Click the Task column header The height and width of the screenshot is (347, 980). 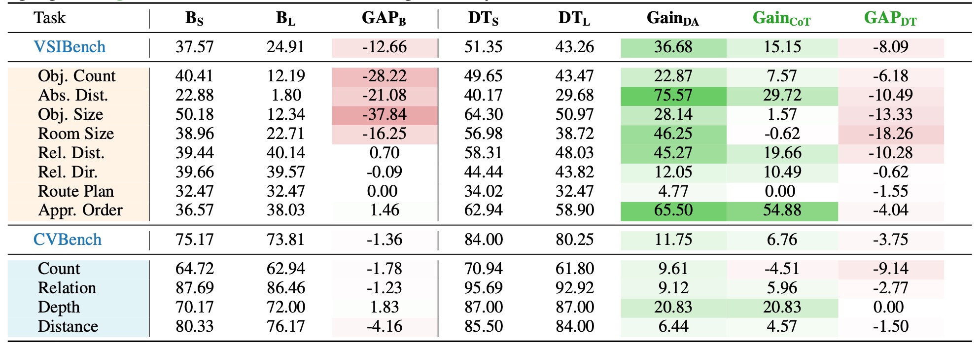(50, 19)
